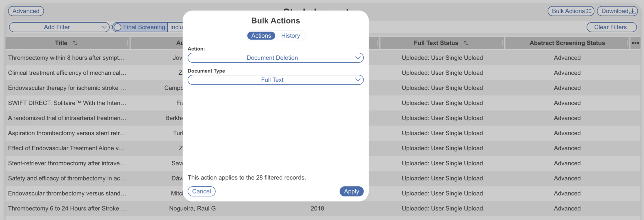Select the Final Screening radio button

click(x=118, y=27)
